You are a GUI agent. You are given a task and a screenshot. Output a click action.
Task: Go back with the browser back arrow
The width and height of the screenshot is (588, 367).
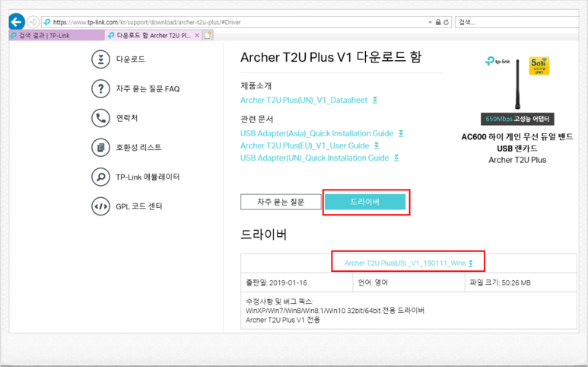point(17,22)
